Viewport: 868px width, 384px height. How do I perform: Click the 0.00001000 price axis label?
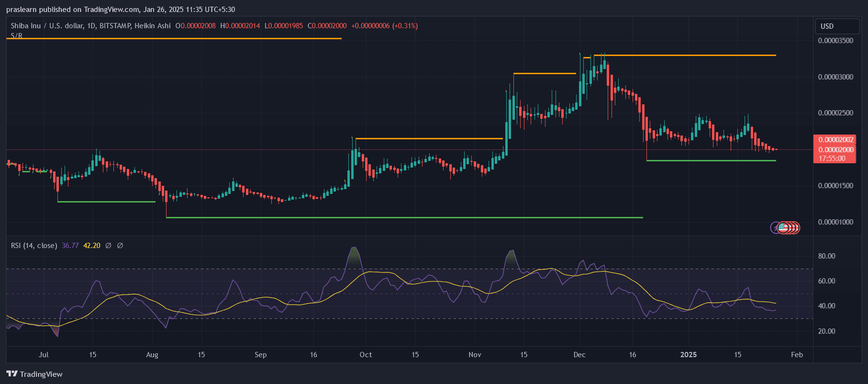(835, 222)
